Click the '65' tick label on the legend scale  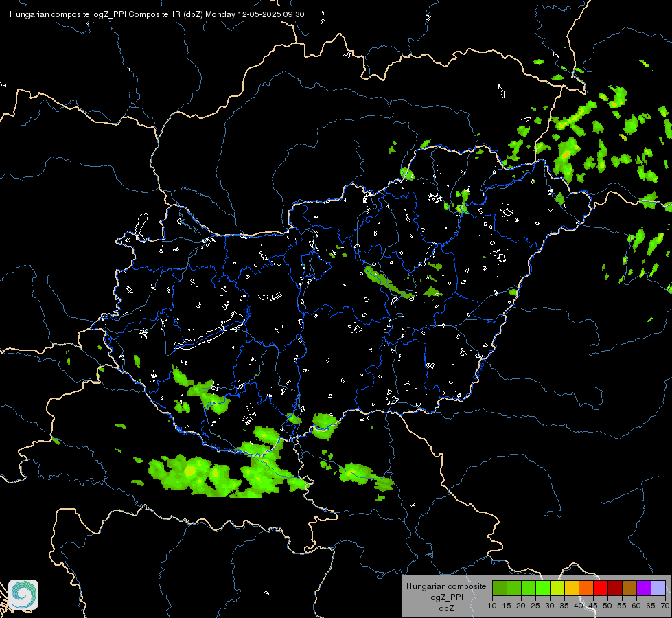pos(651,606)
